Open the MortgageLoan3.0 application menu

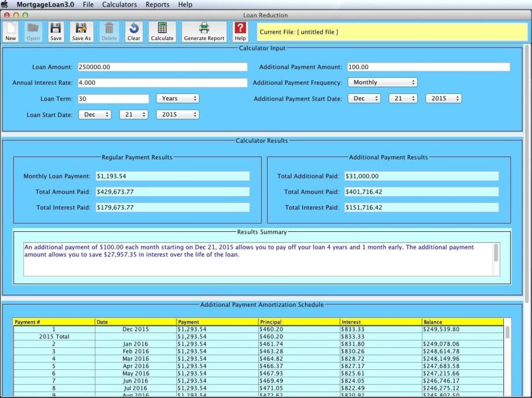[46, 4]
